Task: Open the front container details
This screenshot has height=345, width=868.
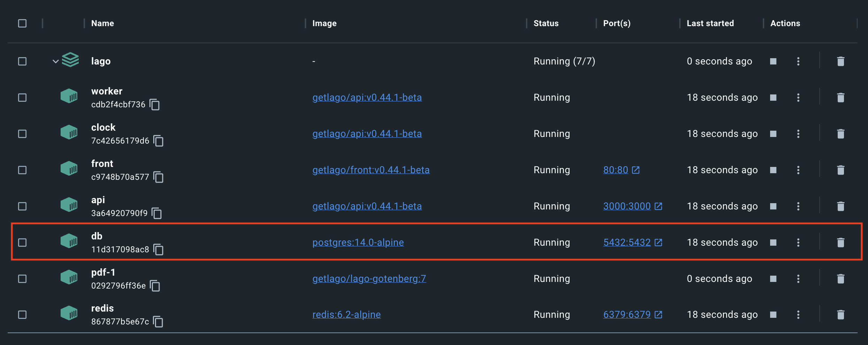Action: pos(102,164)
